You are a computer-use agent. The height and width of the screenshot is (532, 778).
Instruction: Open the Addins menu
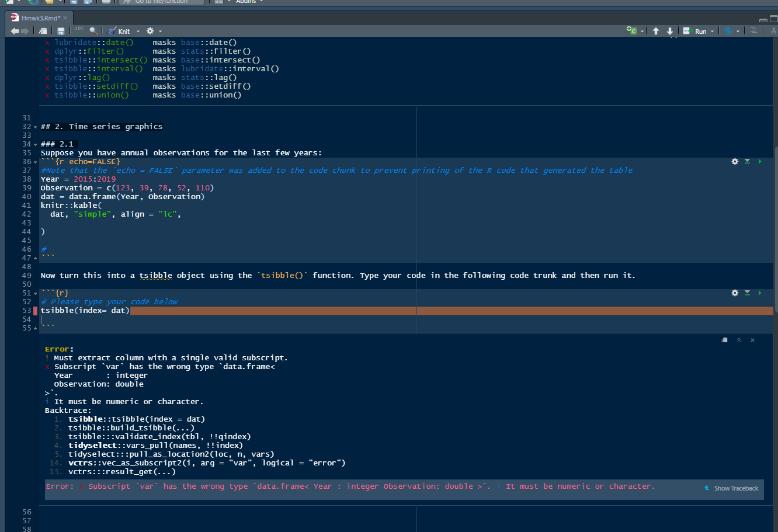(x=250, y=2)
